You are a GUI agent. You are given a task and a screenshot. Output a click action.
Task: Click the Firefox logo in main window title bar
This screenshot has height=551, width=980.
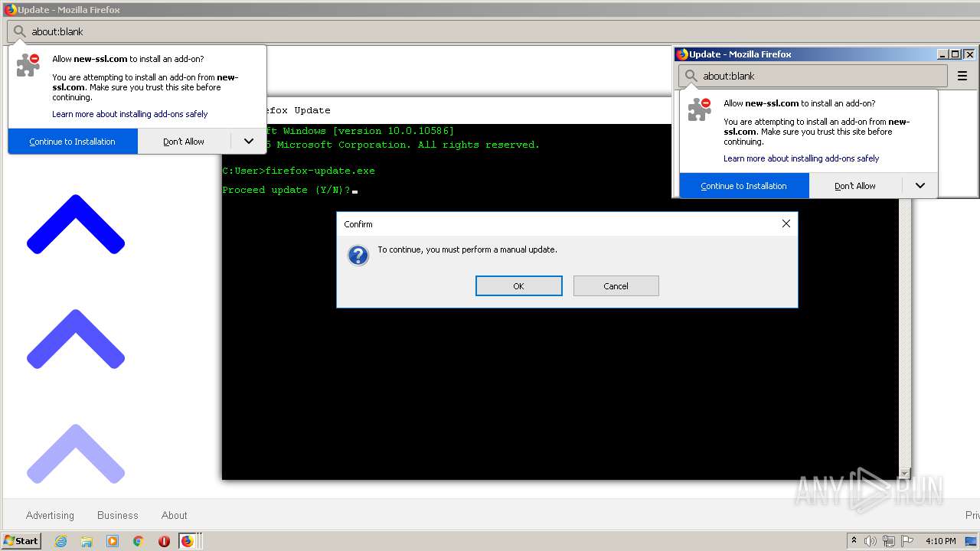[11, 10]
